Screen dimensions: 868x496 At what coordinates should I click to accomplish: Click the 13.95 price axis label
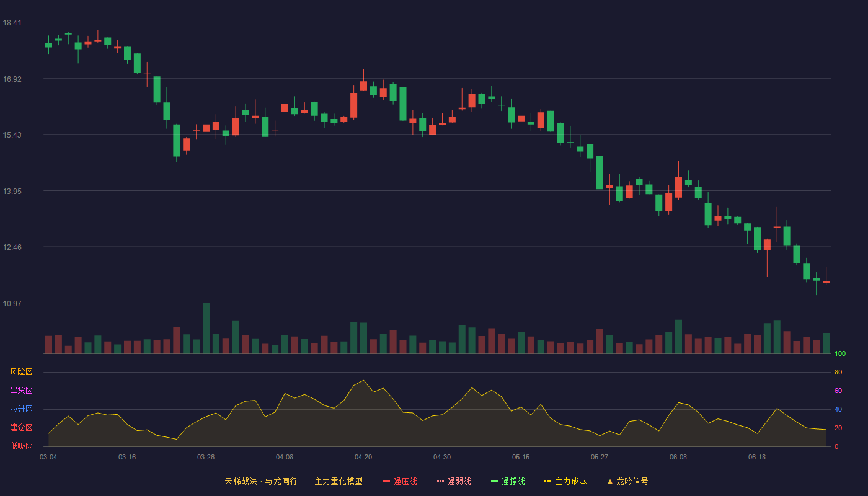(x=12, y=191)
